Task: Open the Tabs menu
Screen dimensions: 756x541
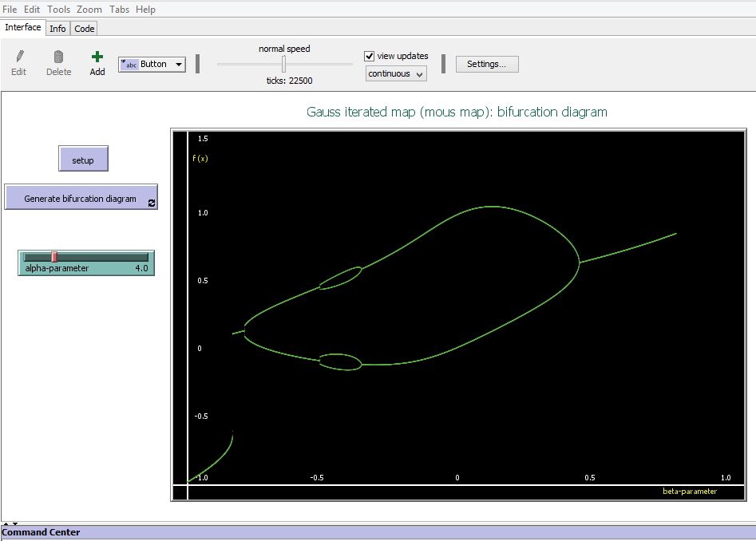Action: point(119,9)
